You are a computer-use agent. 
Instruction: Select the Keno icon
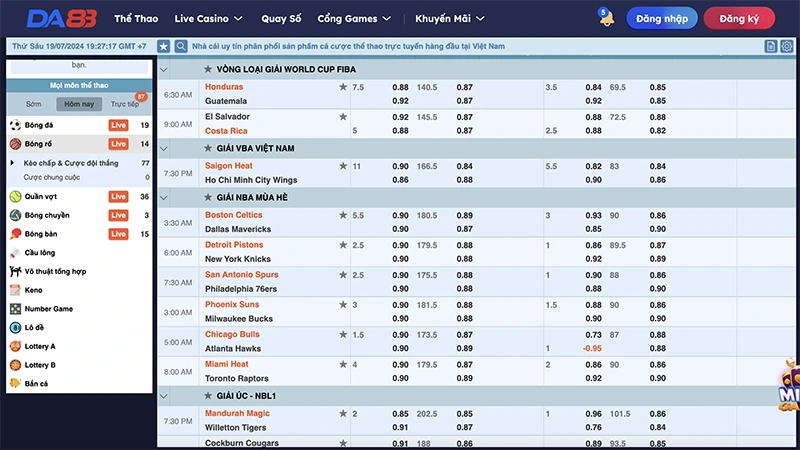(x=15, y=290)
